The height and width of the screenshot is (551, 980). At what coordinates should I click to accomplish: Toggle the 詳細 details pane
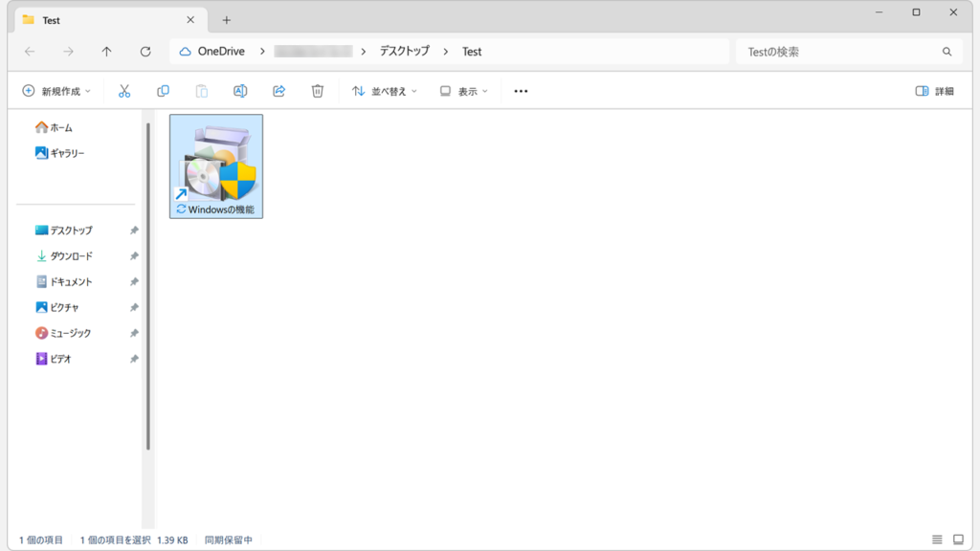934,91
